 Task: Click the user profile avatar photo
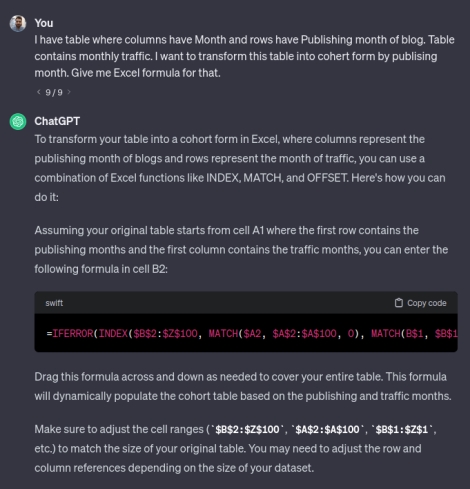(18, 23)
